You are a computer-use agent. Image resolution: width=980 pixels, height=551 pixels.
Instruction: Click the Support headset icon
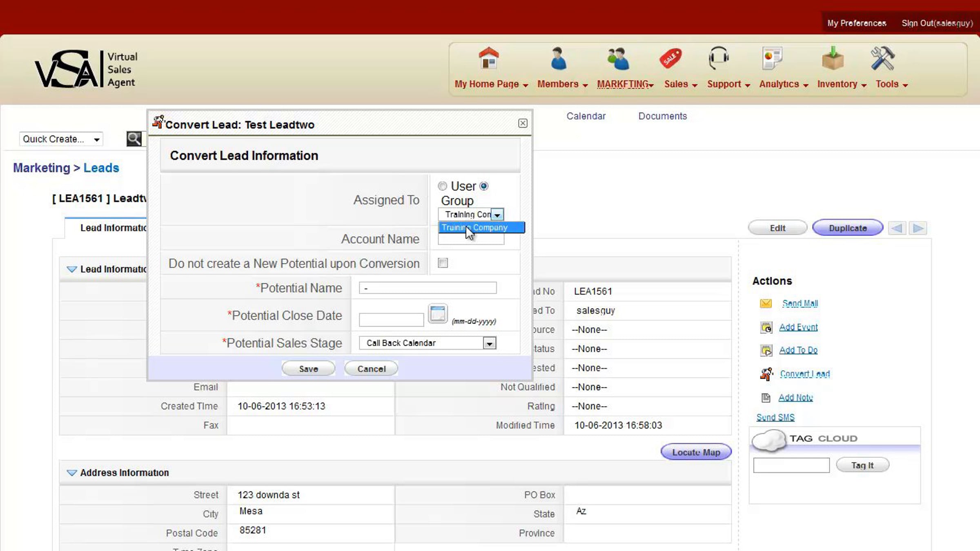point(718,58)
